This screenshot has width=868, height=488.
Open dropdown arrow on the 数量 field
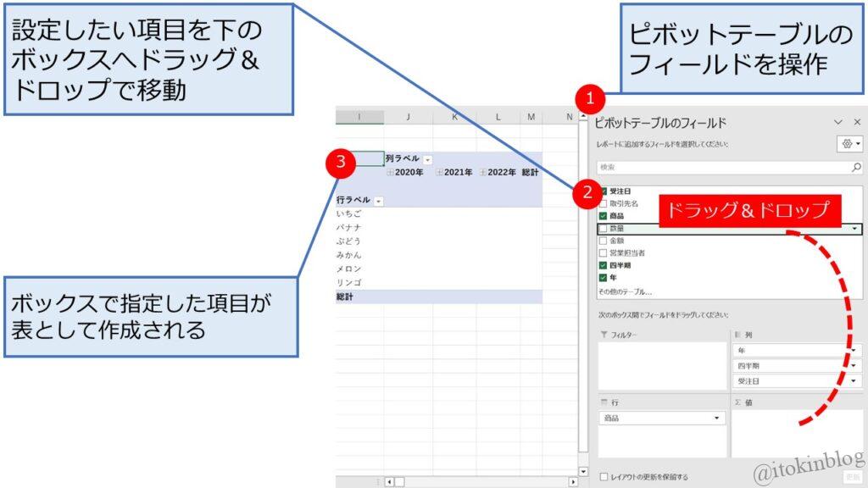[x=854, y=229]
